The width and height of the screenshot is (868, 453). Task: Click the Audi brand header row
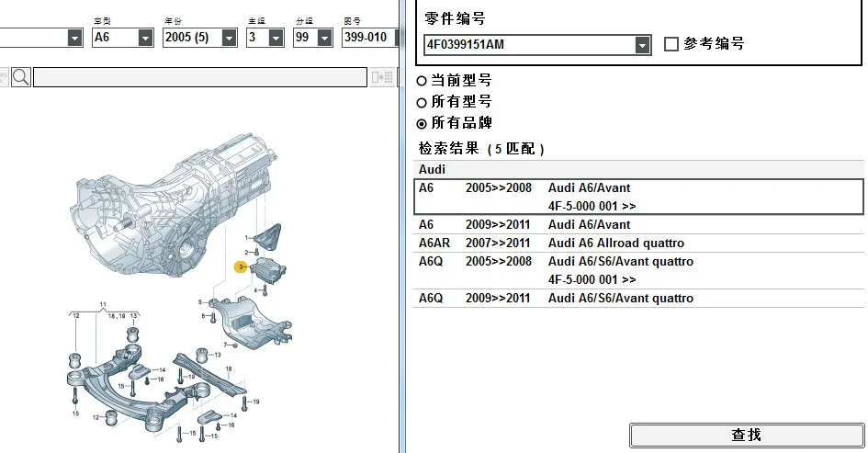[x=638, y=169]
